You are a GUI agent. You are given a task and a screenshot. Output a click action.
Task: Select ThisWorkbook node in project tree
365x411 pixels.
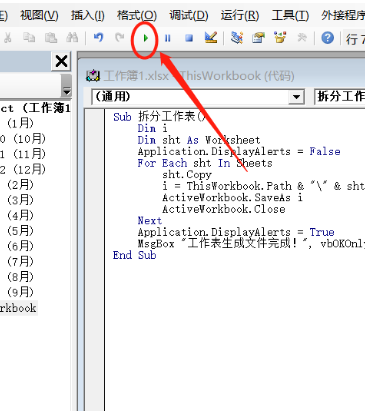(18, 308)
